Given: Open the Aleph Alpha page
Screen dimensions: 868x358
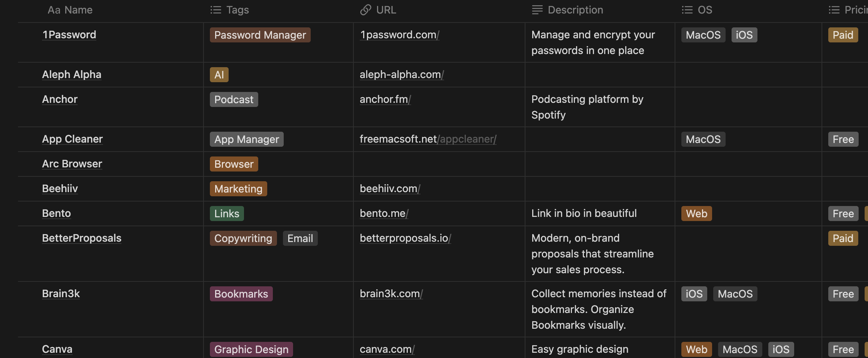Looking at the screenshot, I should (x=72, y=74).
